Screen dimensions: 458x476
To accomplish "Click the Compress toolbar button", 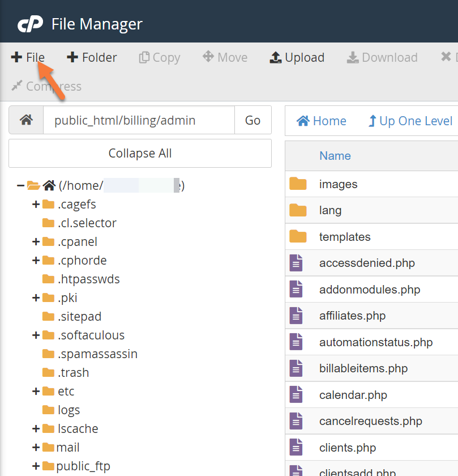I will (46, 86).
